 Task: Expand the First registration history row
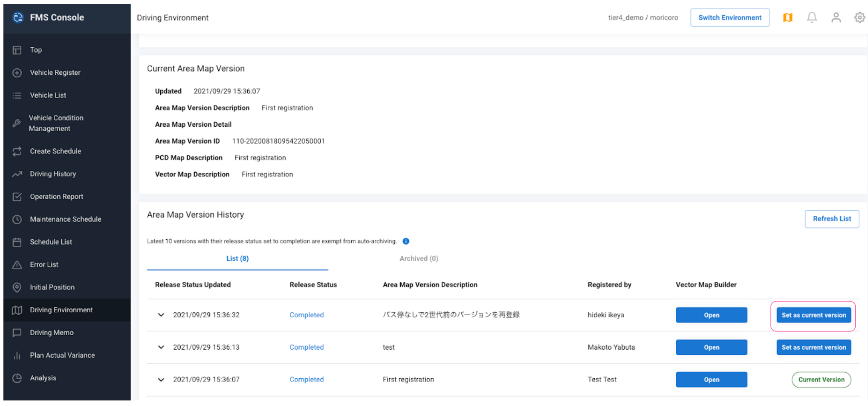(x=161, y=380)
